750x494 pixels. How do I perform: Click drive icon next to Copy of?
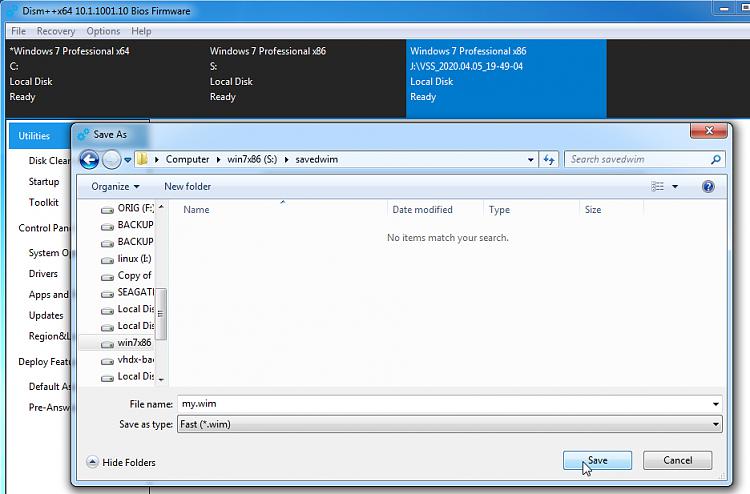pyautogui.click(x=107, y=277)
